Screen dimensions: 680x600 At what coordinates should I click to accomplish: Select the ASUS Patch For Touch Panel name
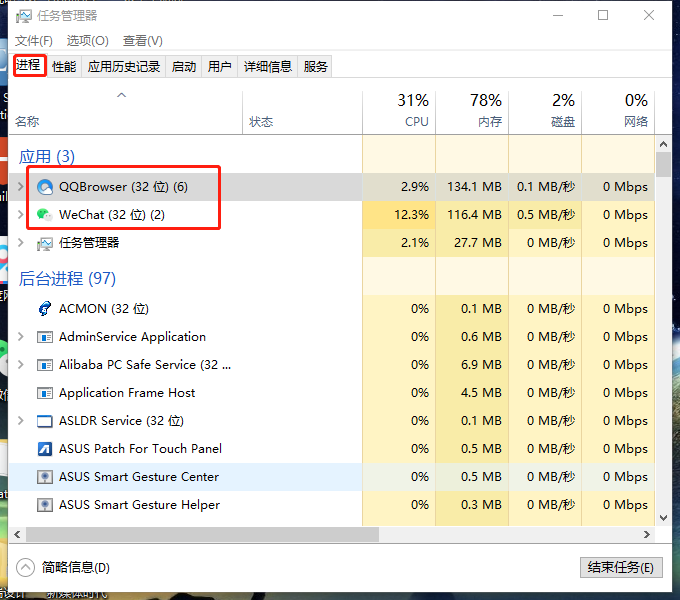click(141, 449)
